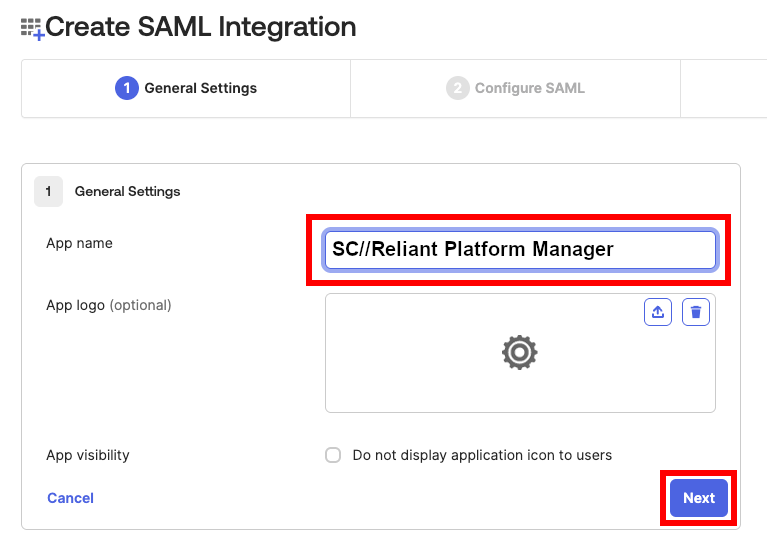Focus the App name input field
This screenshot has height=554, width=767.
click(520, 249)
